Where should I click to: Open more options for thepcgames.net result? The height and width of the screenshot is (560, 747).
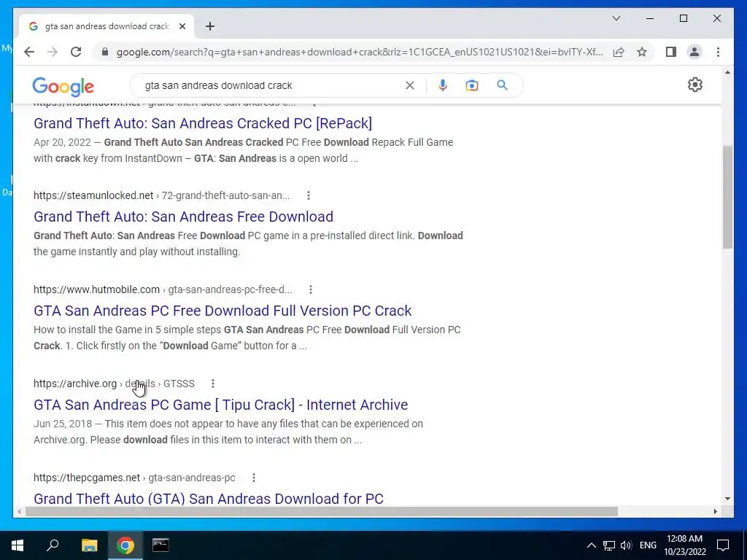(253, 477)
